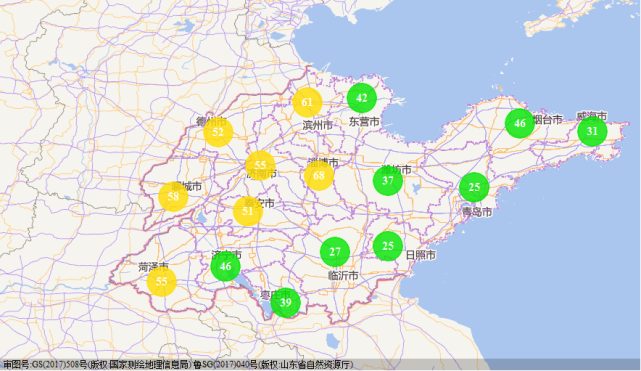Screen dimensions: 641x371
Task: Click the 青岛市 city label
Action: tap(477, 212)
